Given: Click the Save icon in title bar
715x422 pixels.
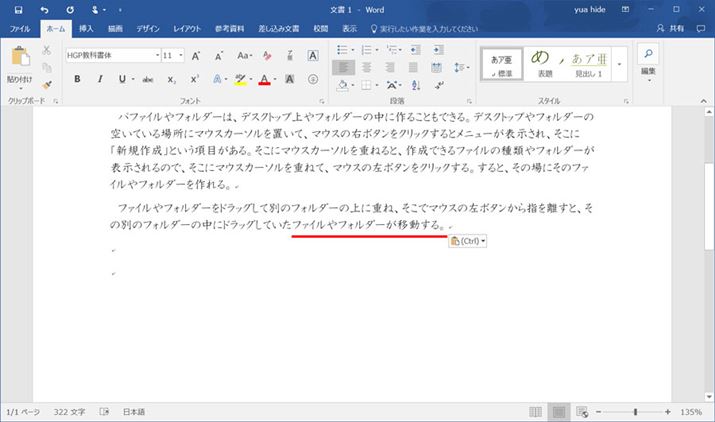Looking at the screenshot, I should click(x=19, y=9).
